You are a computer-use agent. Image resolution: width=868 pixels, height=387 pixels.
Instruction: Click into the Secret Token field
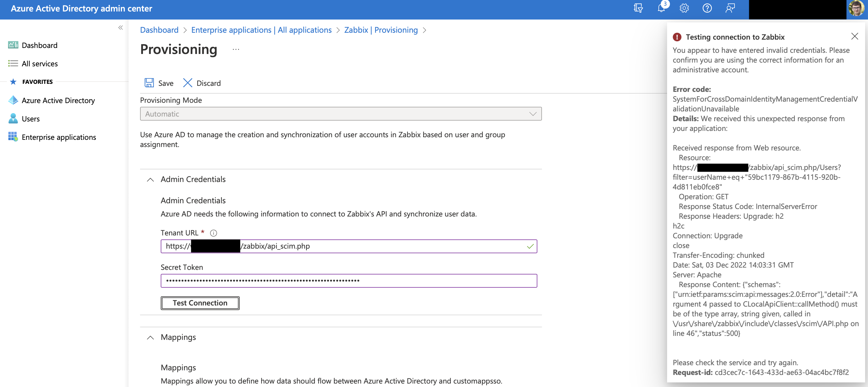349,280
